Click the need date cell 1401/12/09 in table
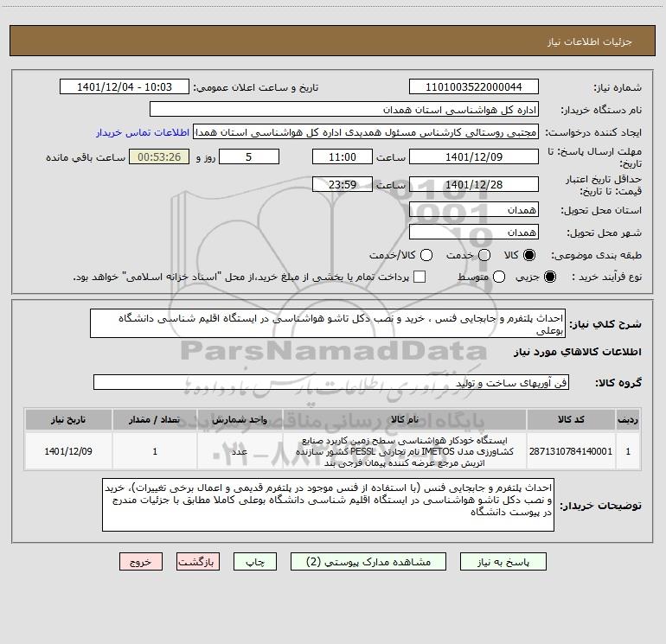The height and width of the screenshot is (644, 666). 68,451
